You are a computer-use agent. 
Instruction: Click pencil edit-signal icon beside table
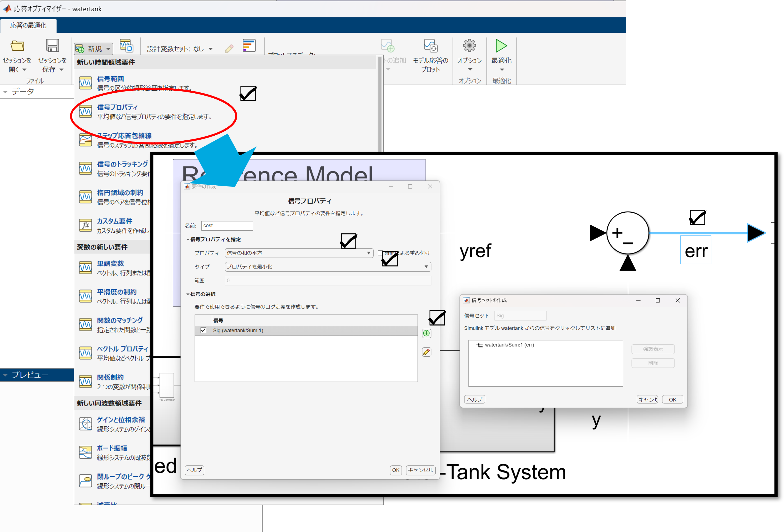coord(426,352)
